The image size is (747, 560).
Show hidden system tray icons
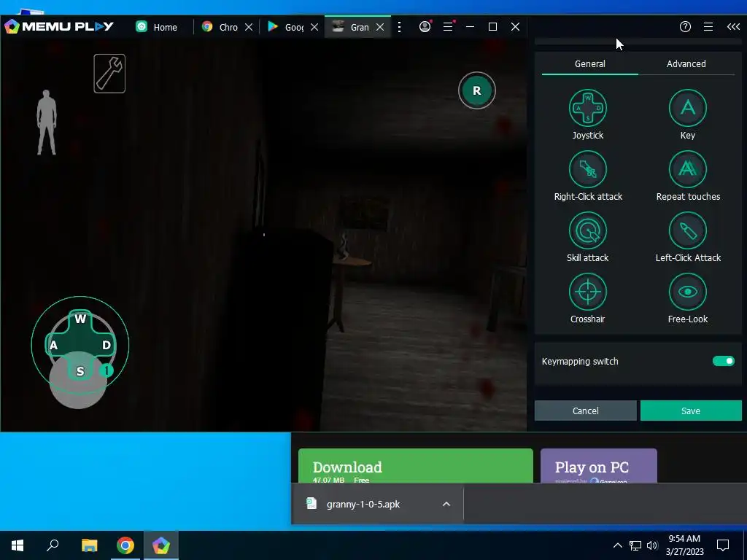pyautogui.click(x=617, y=545)
